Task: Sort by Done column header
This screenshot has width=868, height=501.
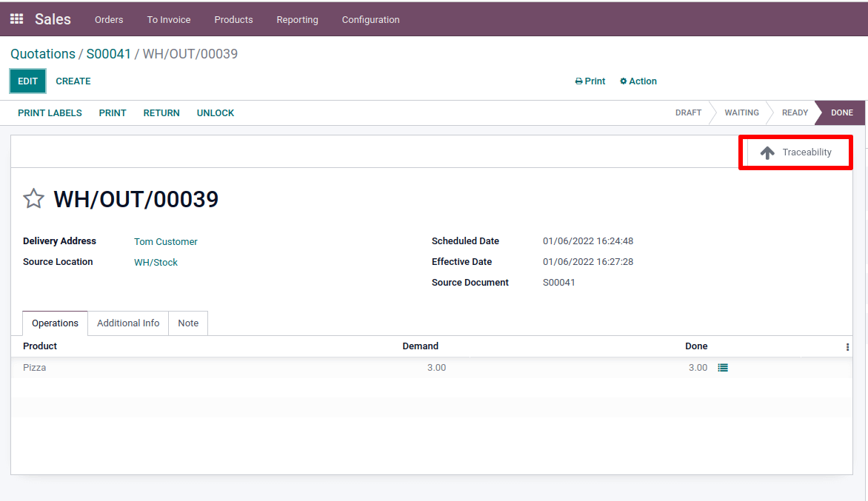Action: (x=696, y=346)
